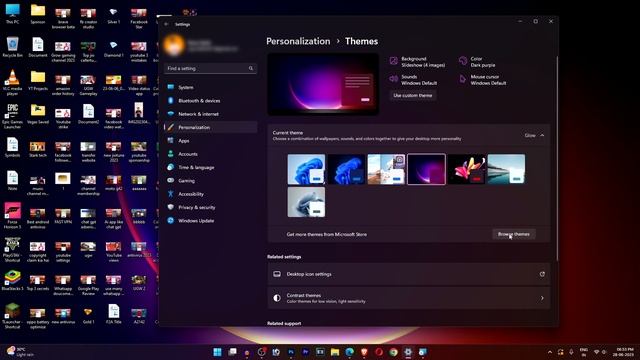Select Personalization in Settings sidebar

coord(210,127)
